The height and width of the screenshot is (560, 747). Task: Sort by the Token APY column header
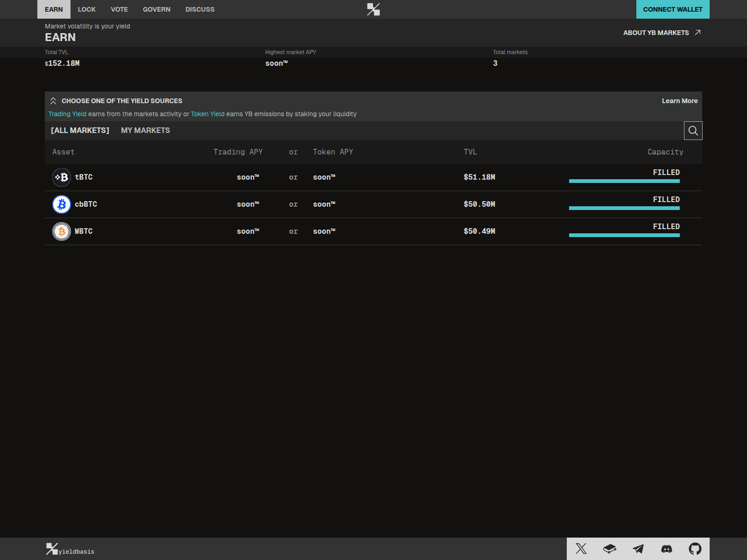pyautogui.click(x=333, y=152)
